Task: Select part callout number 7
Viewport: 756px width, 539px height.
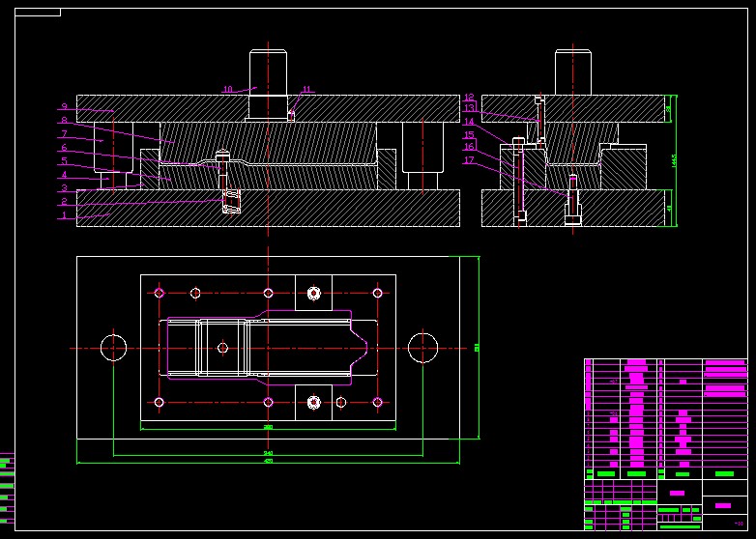Action: click(x=64, y=134)
